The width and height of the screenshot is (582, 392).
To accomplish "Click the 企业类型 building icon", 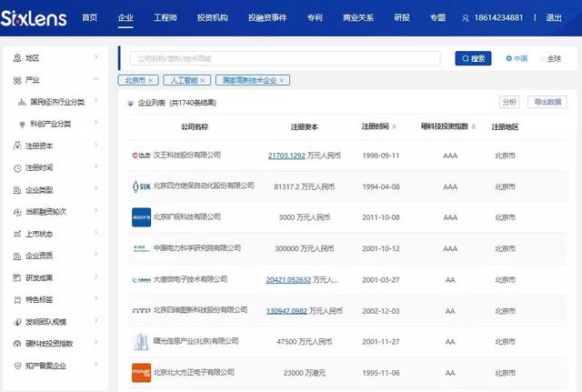I will [x=17, y=190].
